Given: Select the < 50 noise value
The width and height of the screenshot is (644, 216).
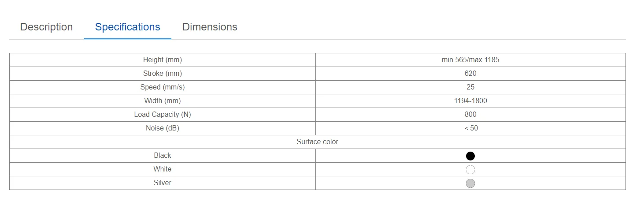Looking at the screenshot, I should coord(470,128).
